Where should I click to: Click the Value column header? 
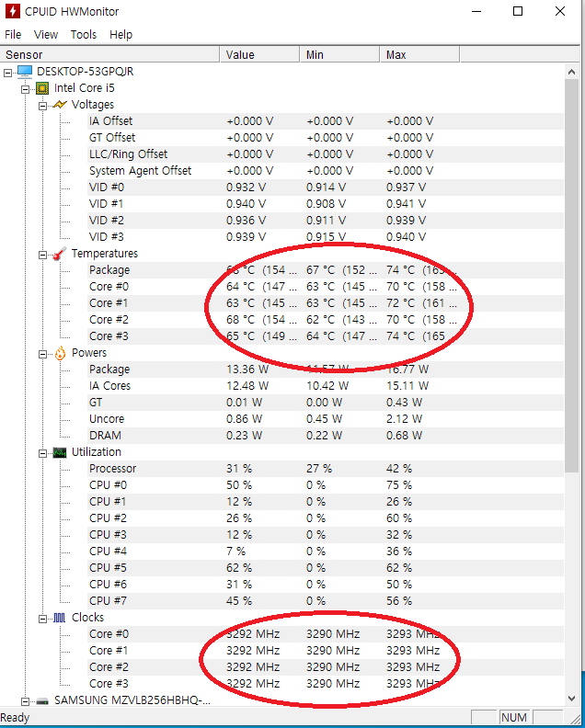(259, 55)
